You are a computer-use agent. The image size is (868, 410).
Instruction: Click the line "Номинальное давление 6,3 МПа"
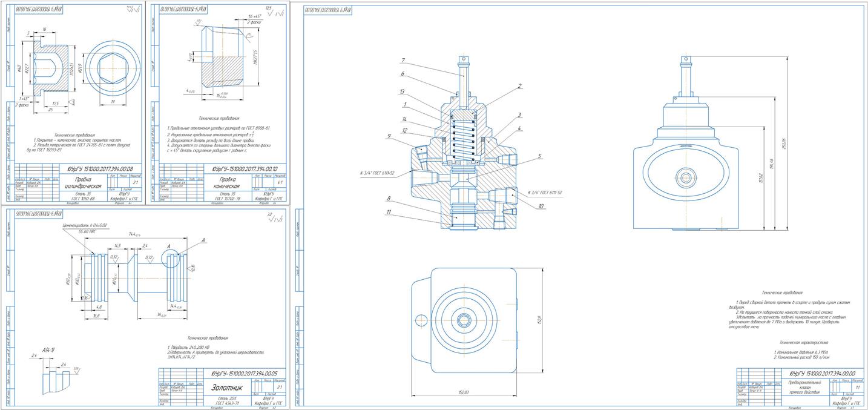[802, 351]
